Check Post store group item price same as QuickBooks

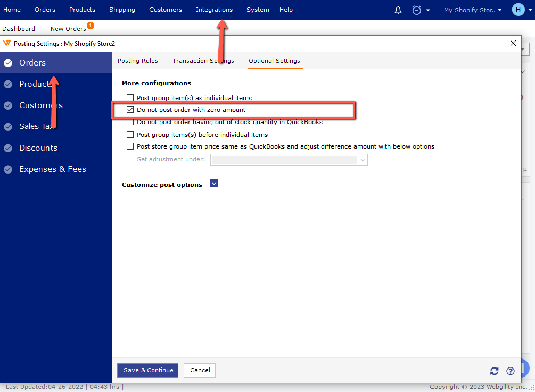pos(130,146)
